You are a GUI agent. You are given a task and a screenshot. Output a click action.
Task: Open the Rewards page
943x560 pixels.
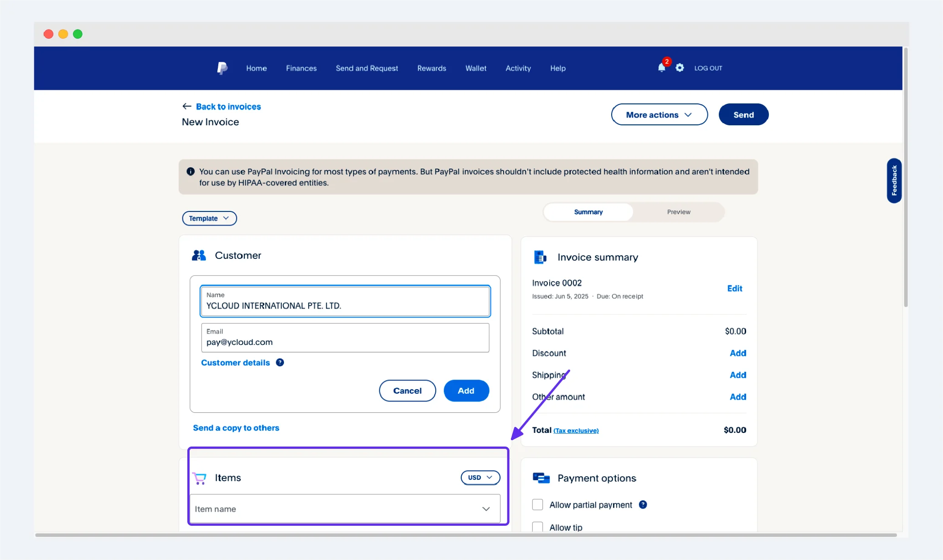(x=432, y=68)
